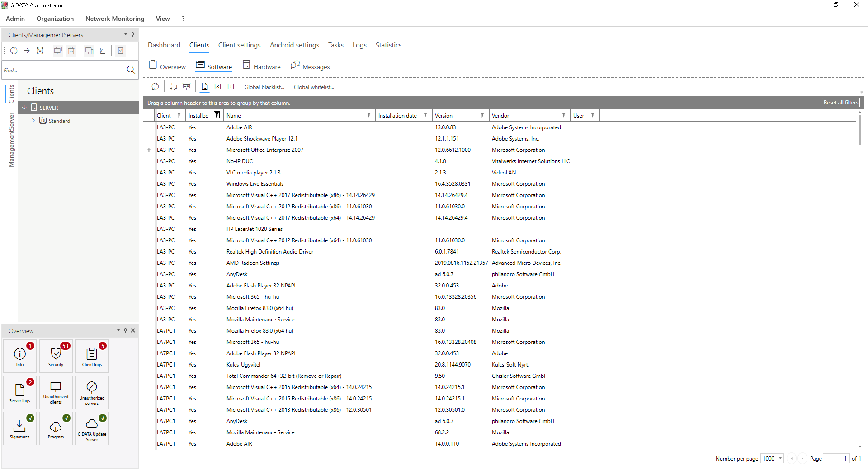Screen dimensions: 868x470
Task: Open the Client logs overview tile
Action: point(92,356)
